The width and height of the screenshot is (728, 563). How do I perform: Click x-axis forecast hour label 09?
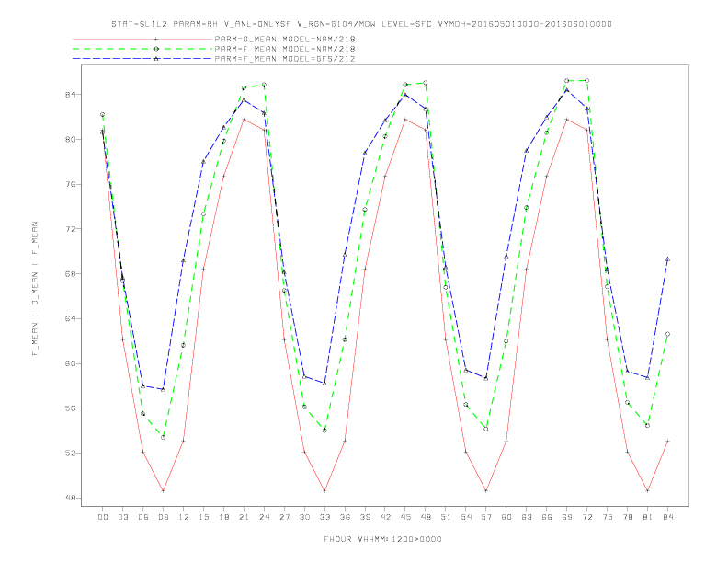(163, 517)
